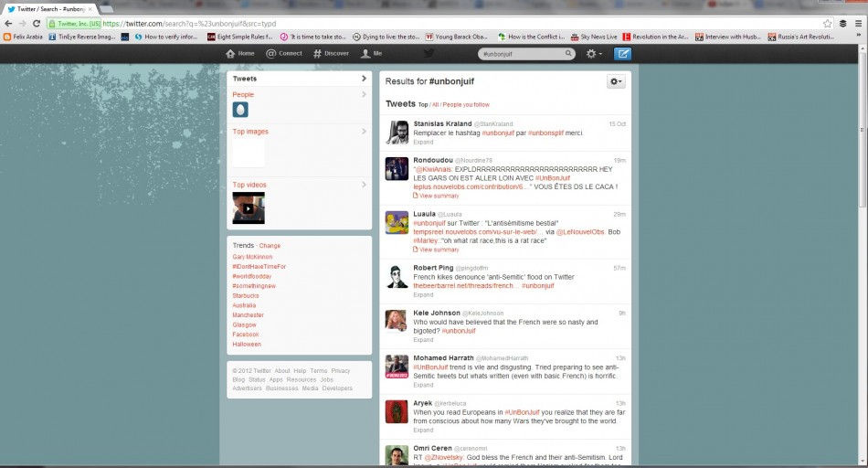Open the #IDontHaveTimeFor trend
The height and width of the screenshot is (468, 868).
click(259, 266)
